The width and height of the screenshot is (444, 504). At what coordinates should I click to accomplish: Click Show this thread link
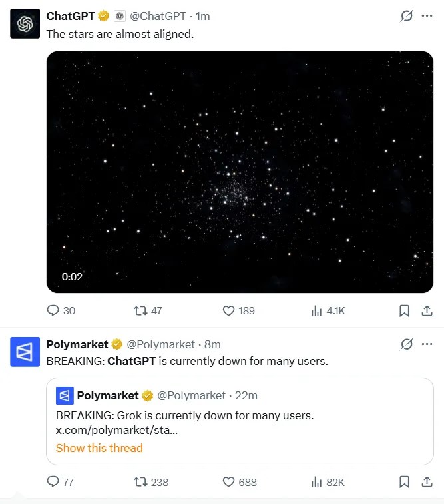tap(99, 448)
